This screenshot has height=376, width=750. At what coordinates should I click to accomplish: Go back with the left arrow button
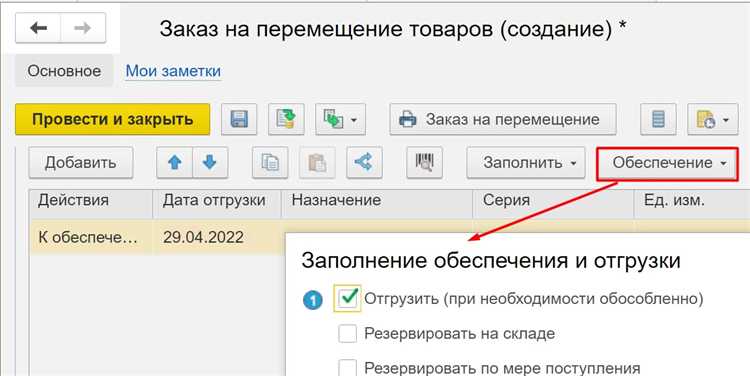[38, 28]
